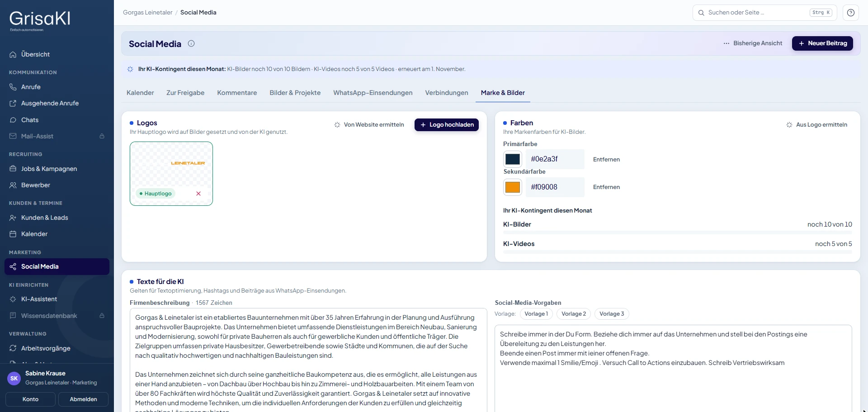Viewport: 868px width, 412px height.
Task: Click Von Website ermitteln
Action: (x=369, y=125)
